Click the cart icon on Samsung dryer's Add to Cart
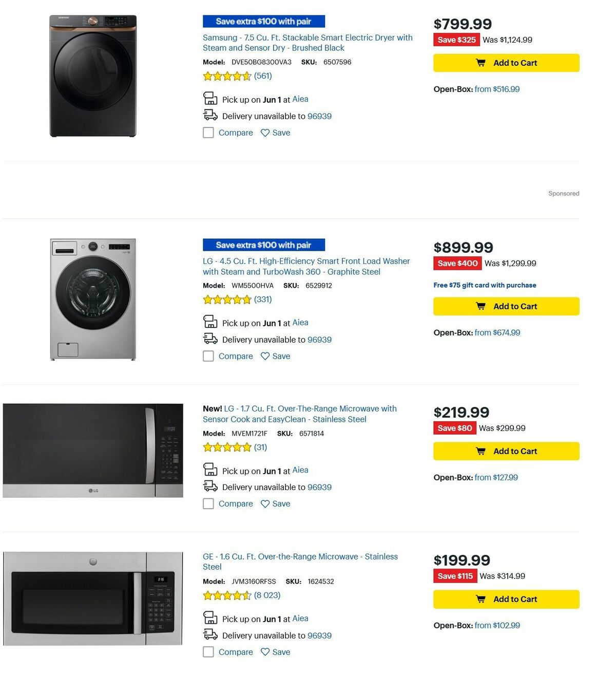 pos(481,63)
